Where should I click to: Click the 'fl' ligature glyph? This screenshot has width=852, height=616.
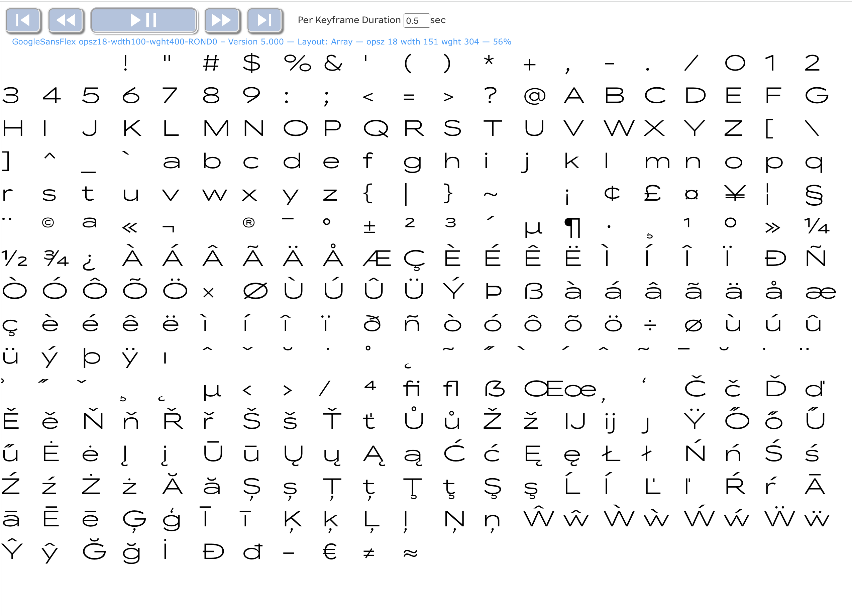(451, 388)
